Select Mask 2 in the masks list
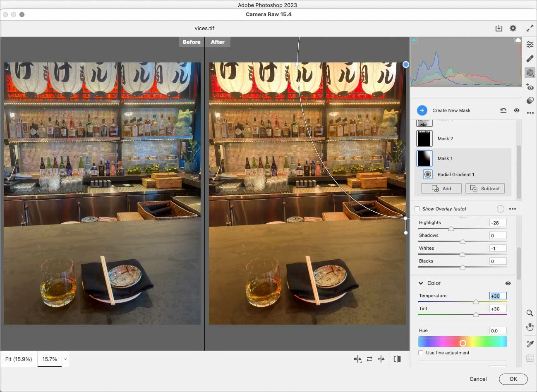Screen dimensions: 537x392 [x=463, y=139]
